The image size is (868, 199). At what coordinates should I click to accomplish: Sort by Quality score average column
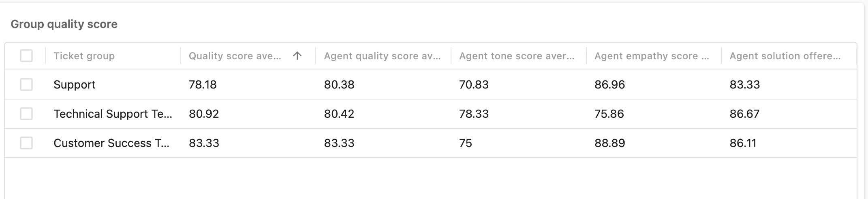coord(235,56)
